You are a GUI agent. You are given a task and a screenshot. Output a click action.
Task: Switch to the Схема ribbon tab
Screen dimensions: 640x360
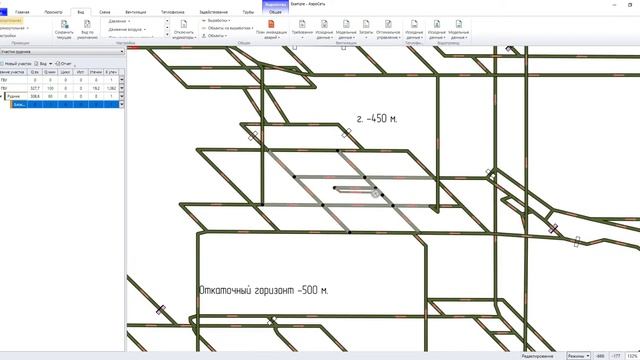coord(105,12)
